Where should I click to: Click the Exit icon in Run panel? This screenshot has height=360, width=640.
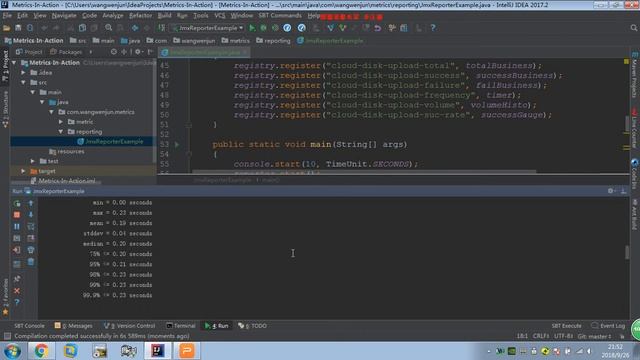(x=17, y=250)
